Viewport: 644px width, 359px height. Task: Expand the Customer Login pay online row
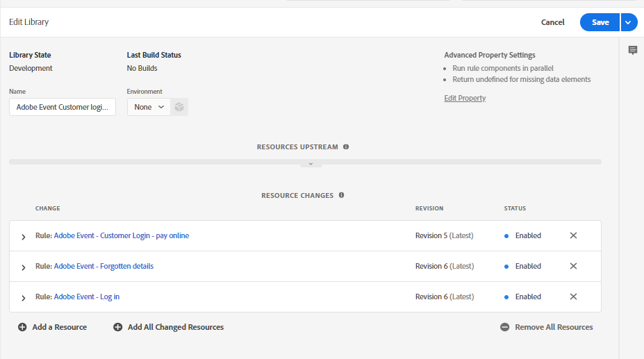[24, 237]
